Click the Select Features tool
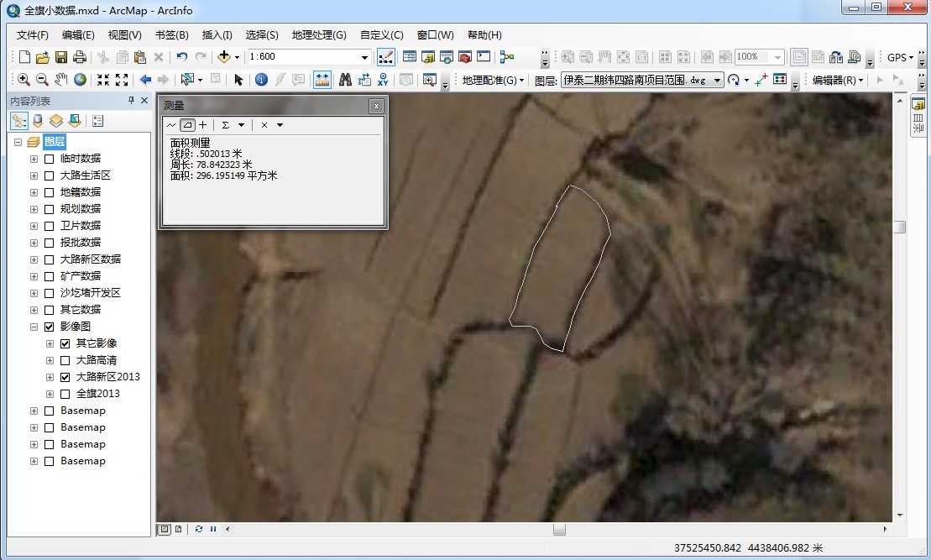The height and width of the screenshot is (560, 931). (187, 80)
